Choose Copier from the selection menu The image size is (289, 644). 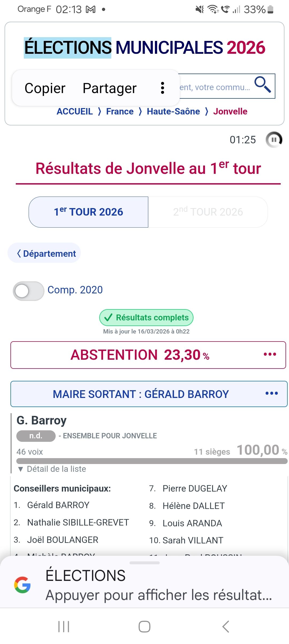click(x=45, y=88)
